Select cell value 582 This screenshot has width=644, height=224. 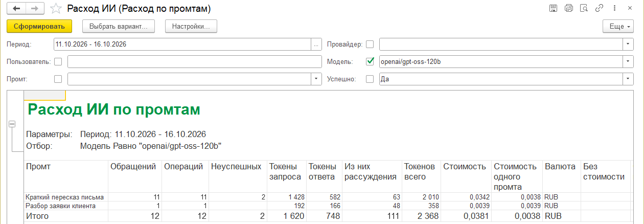tap(325, 197)
